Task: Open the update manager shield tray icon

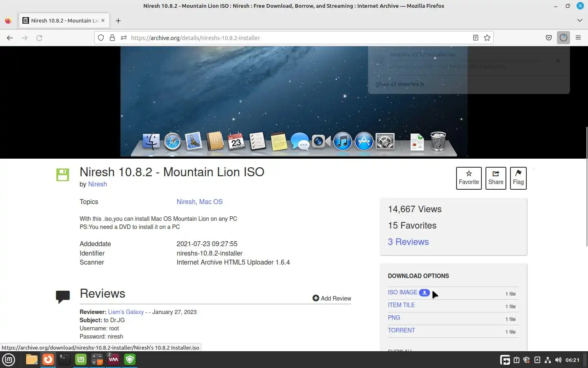Action: pyautogui.click(x=527, y=360)
